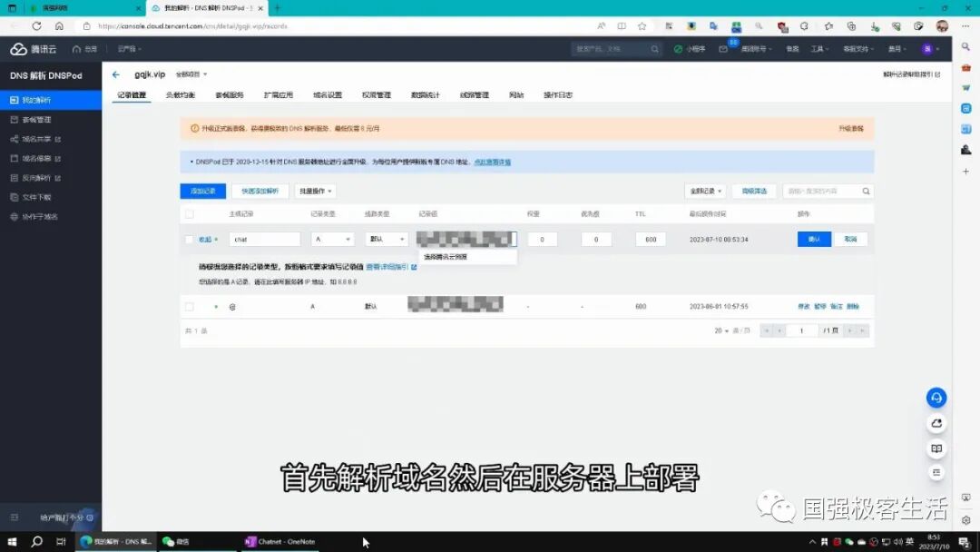980x552 pixels.
Task: Open the blue customer service headset button
Action: click(936, 398)
